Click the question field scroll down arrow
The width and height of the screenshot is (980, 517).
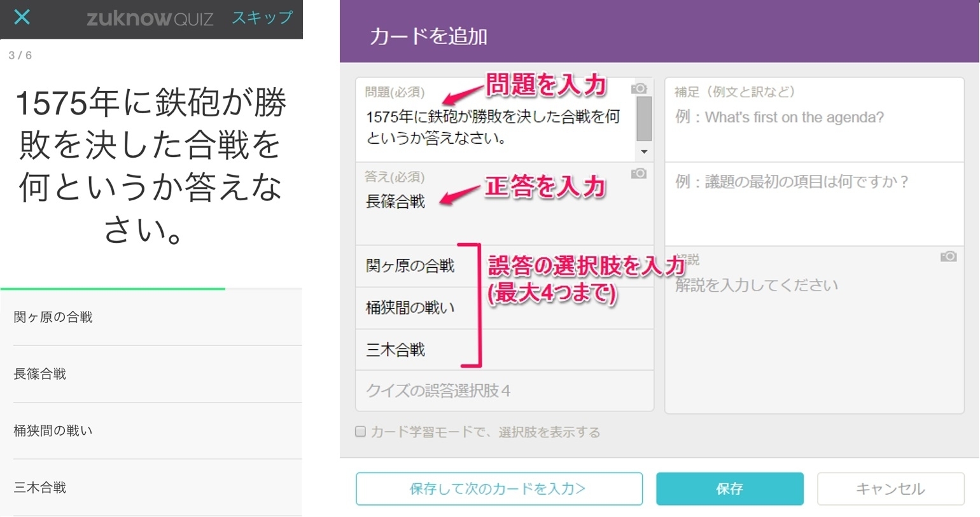click(x=644, y=152)
